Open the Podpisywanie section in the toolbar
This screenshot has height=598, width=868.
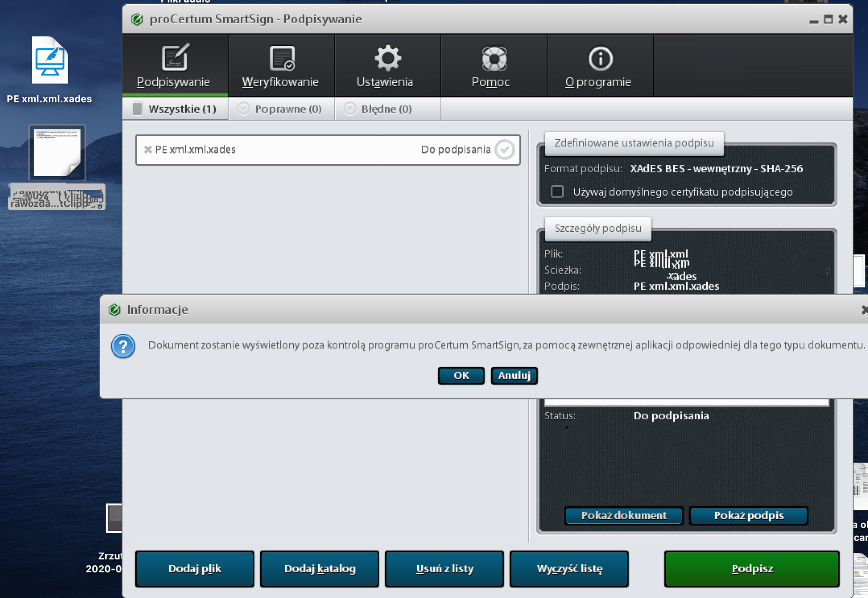point(175,65)
